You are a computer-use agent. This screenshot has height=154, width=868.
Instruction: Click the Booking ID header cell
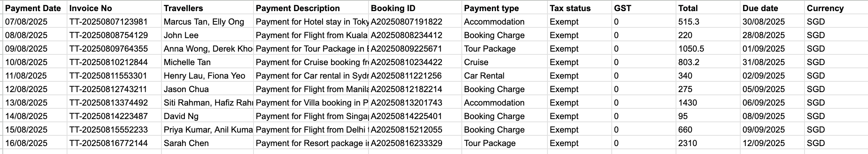[415, 8]
